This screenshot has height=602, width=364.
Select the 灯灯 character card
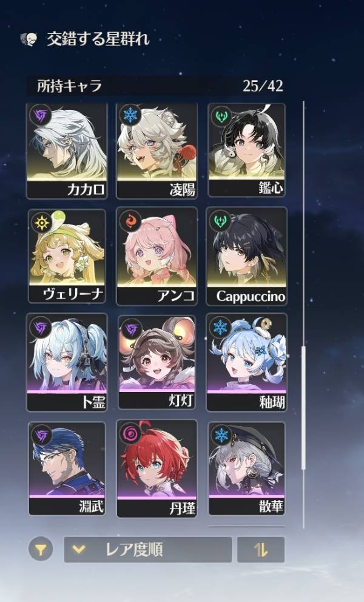pos(157,362)
